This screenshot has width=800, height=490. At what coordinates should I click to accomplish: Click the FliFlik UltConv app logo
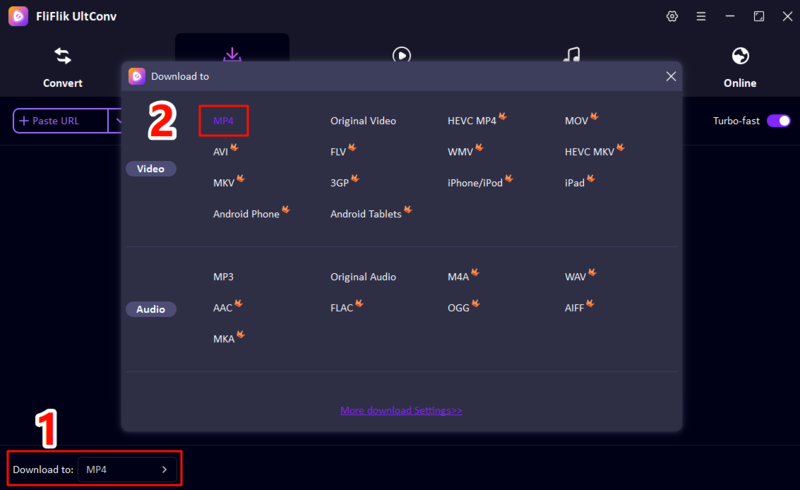pyautogui.click(x=18, y=16)
